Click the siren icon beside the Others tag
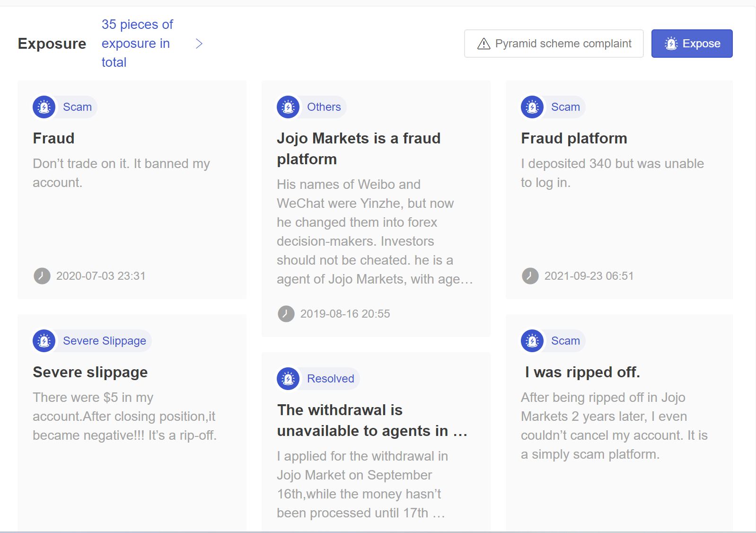This screenshot has height=533, width=756. [x=288, y=107]
